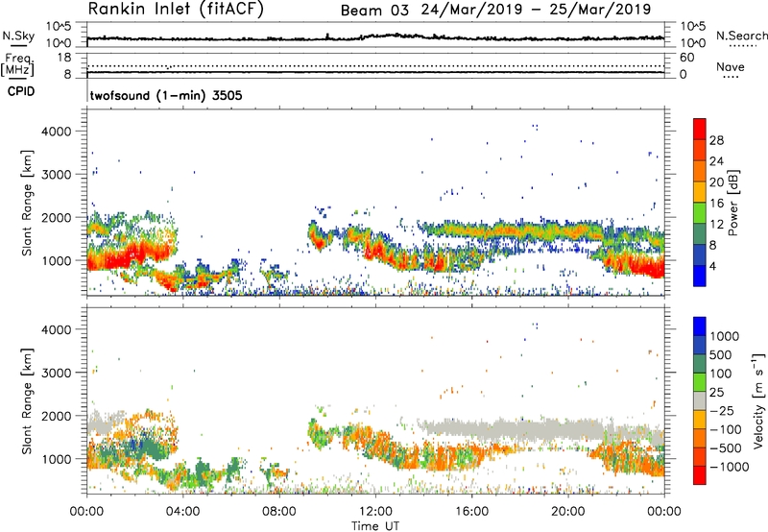Click the "Time UT" axis title
768x532 pixels.
pyautogui.click(x=375, y=526)
